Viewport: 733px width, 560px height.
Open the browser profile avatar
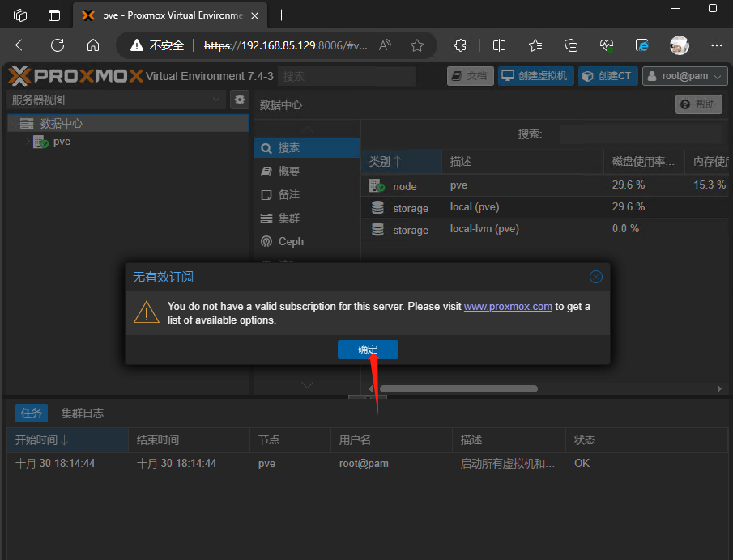coord(680,45)
